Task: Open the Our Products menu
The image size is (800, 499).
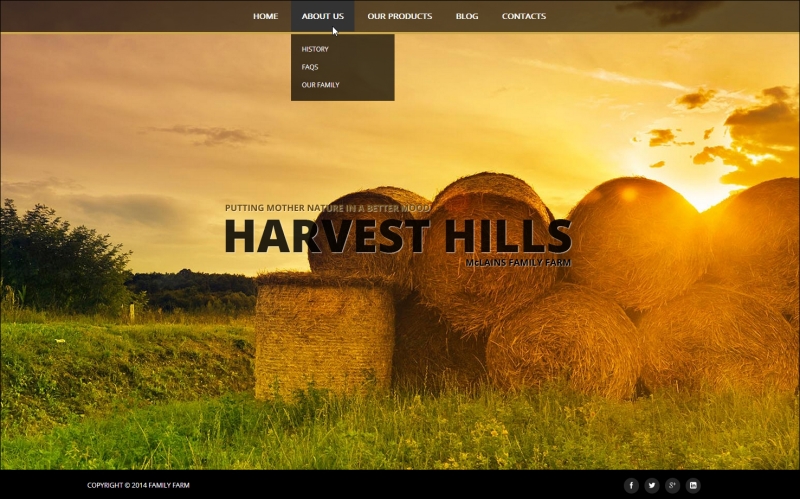Action: point(399,16)
